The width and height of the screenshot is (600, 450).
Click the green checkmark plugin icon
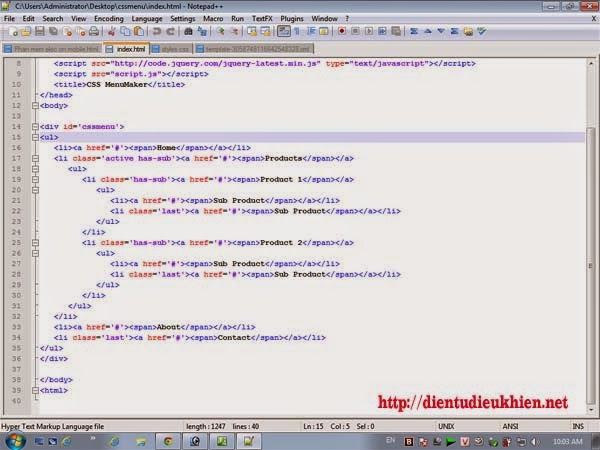pos(482,32)
